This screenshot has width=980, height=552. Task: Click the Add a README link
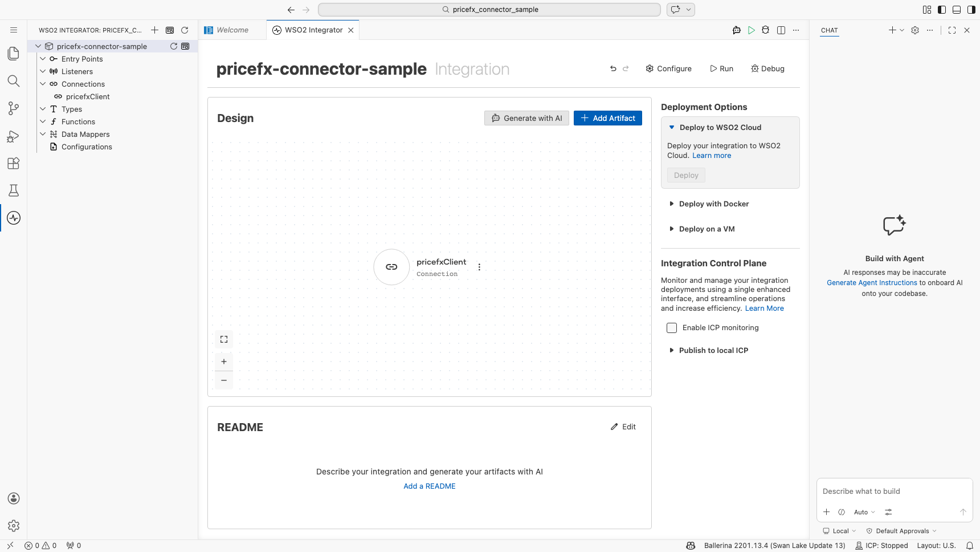430,486
